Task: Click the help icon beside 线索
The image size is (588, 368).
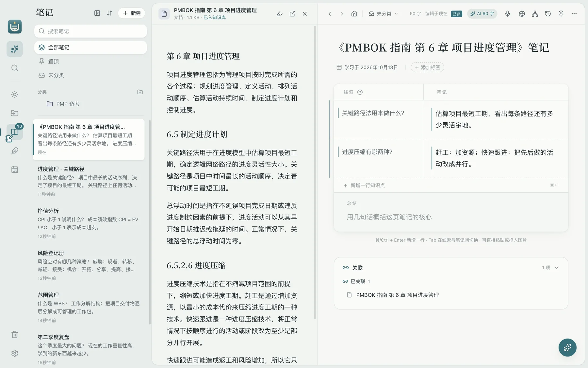Action: point(360,92)
